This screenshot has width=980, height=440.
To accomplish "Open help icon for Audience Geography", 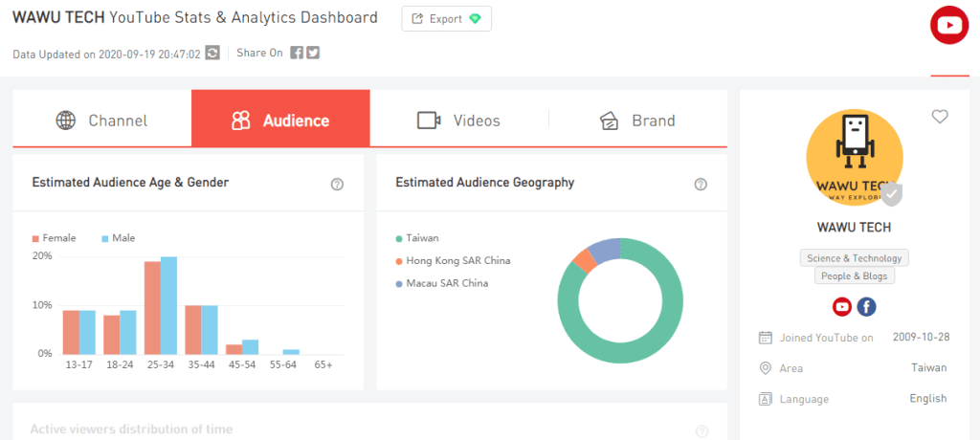I will point(701,185).
